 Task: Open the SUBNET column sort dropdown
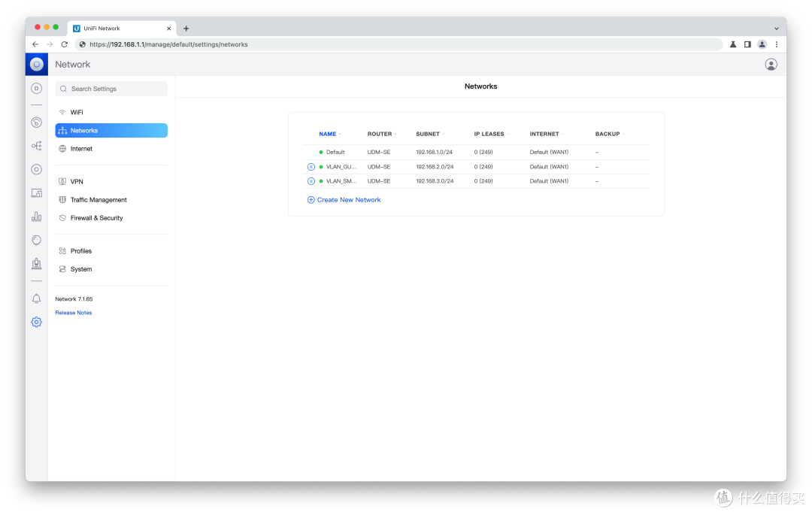(443, 134)
